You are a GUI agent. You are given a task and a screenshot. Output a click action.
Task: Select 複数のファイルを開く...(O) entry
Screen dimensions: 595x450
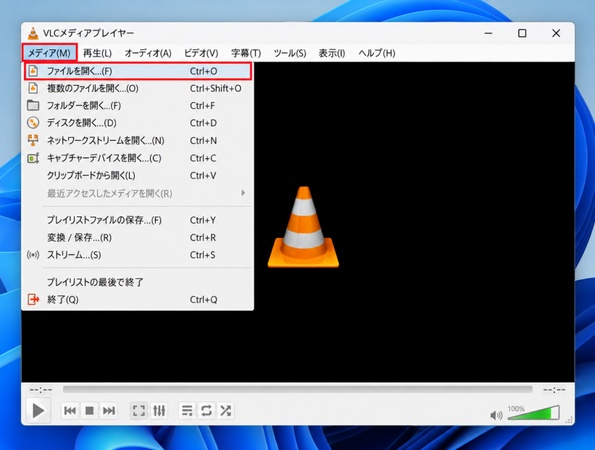pos(138,88)
